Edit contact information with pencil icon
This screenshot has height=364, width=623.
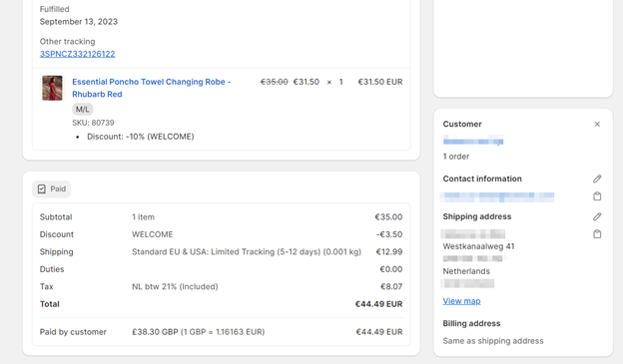point(597,180)
